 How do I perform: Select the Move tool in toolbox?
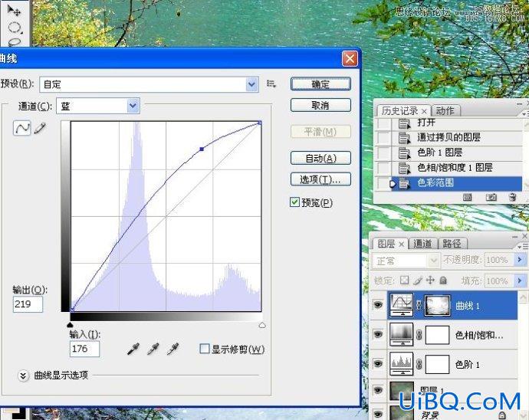(14, 10)
